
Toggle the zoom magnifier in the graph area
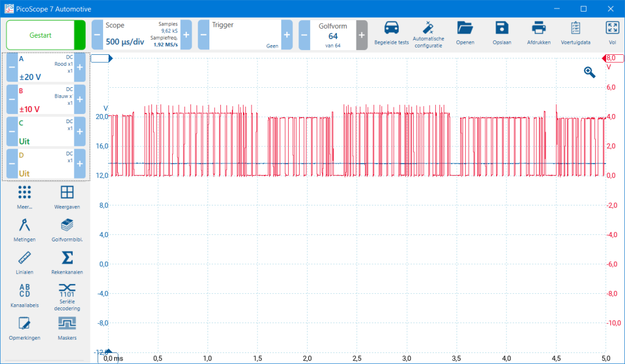pos(589,72)
